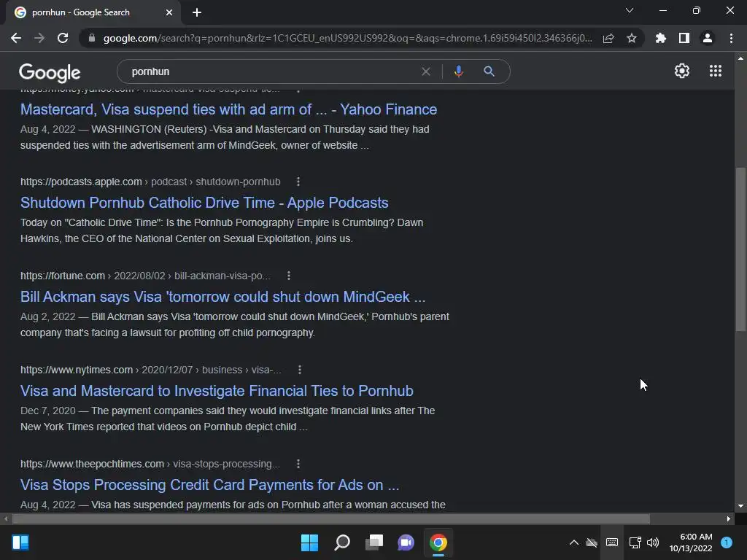This screenshot has height=560, width=747.
Task: Open Widgets panel on taskbar
Action: [20, 542]
